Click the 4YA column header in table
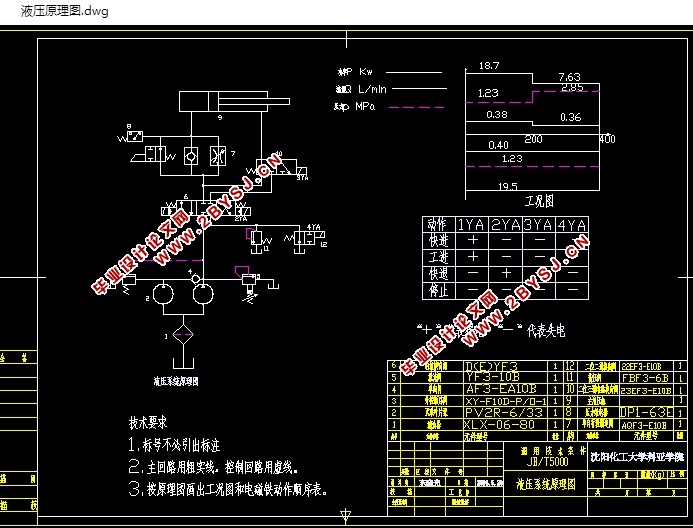 pyautogui.click(x=572, y=224)
